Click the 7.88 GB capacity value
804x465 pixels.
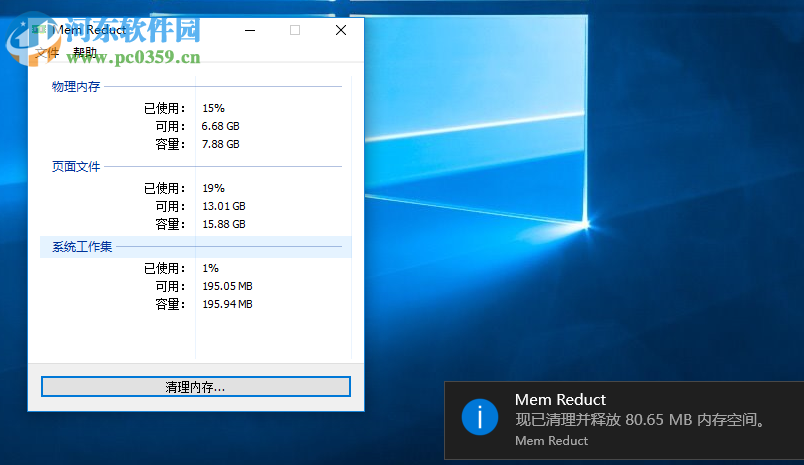pyautogui.click(x=220, y=144)
